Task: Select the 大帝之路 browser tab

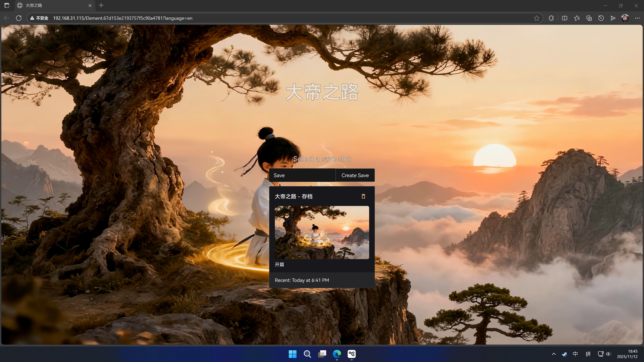Action: click(50, 5)
